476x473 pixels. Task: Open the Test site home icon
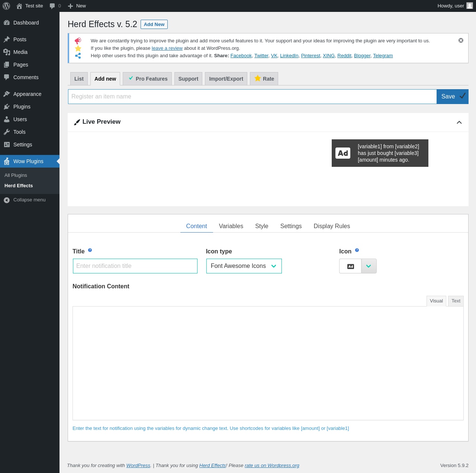(x=19, y=6)
